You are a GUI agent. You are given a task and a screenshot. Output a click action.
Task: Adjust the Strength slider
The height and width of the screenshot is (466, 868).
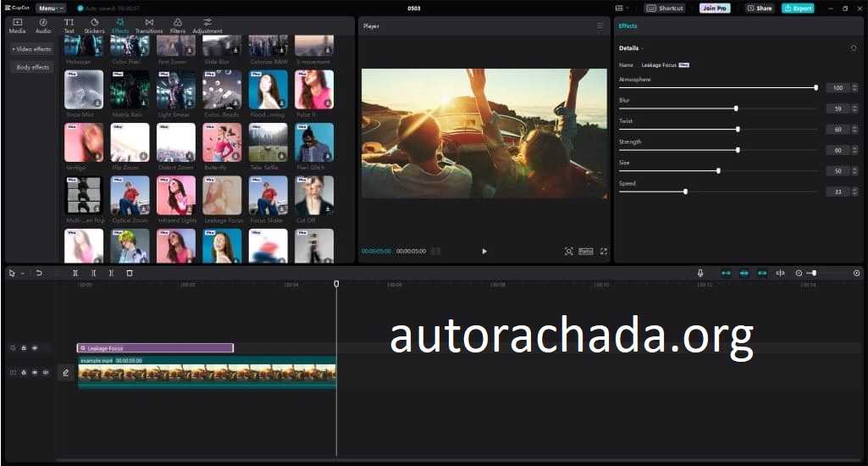(738, 150)
